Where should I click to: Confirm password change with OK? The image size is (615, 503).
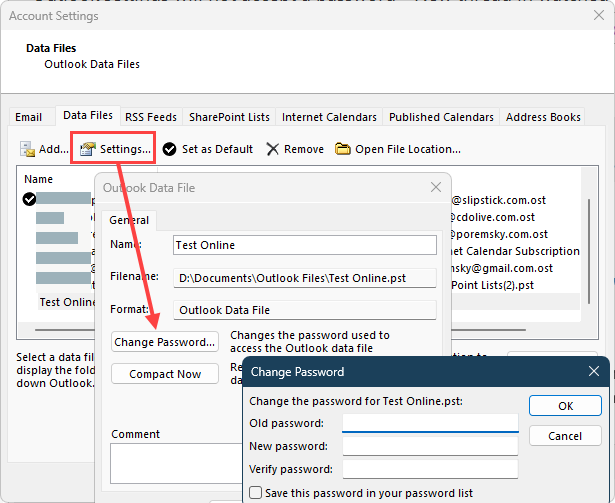[x=565, y=406]
